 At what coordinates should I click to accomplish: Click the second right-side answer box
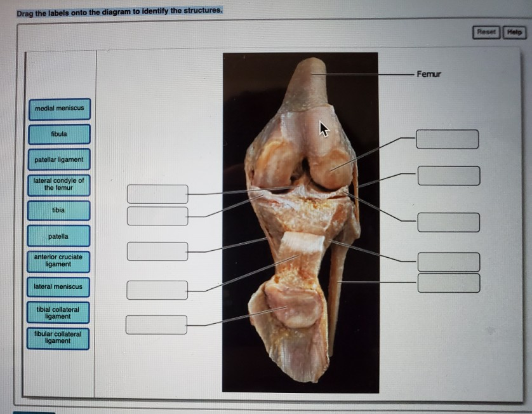pyautogui.click(x=446, y=176)
